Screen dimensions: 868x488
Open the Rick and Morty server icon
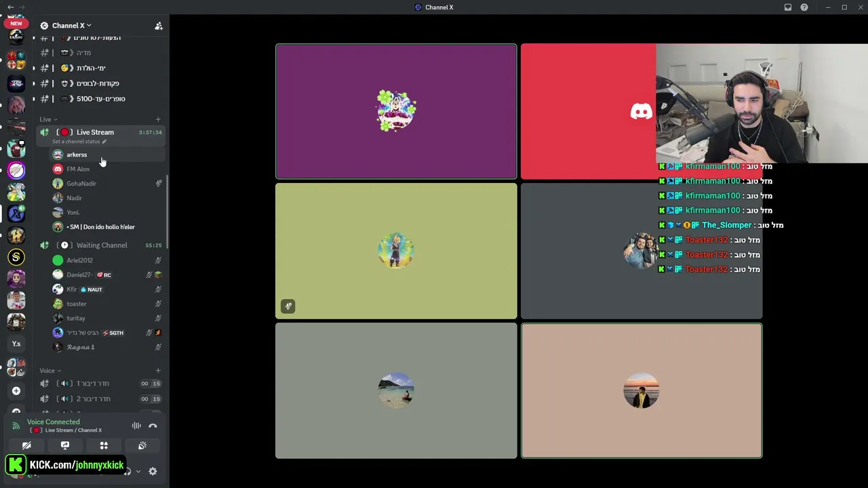click(16, 192)
